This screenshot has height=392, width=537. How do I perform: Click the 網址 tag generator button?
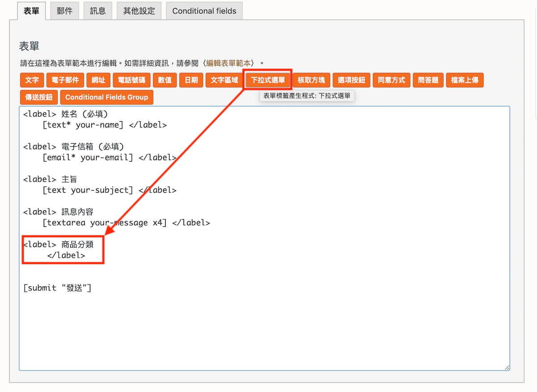98,80
